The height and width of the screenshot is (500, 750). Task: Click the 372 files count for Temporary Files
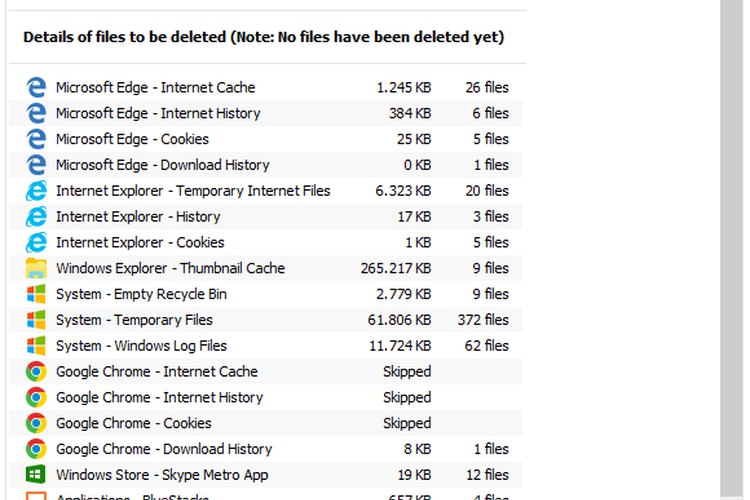click(483, 320)
